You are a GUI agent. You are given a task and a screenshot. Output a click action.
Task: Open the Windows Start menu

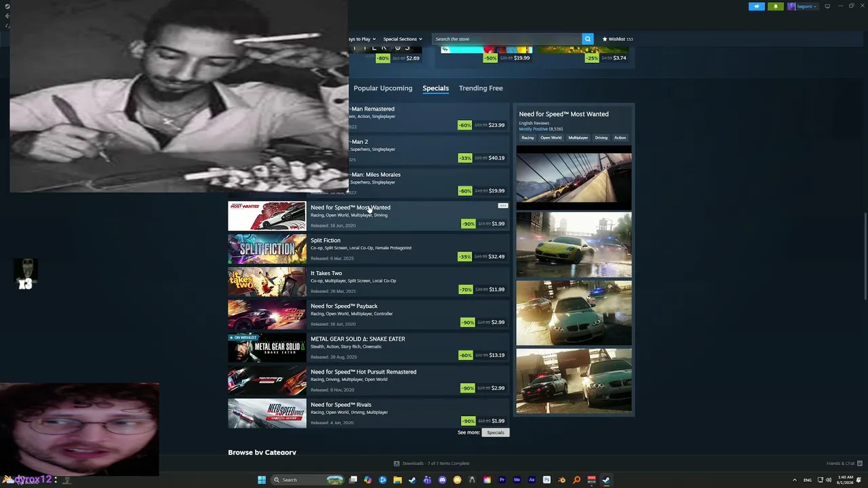262,480
